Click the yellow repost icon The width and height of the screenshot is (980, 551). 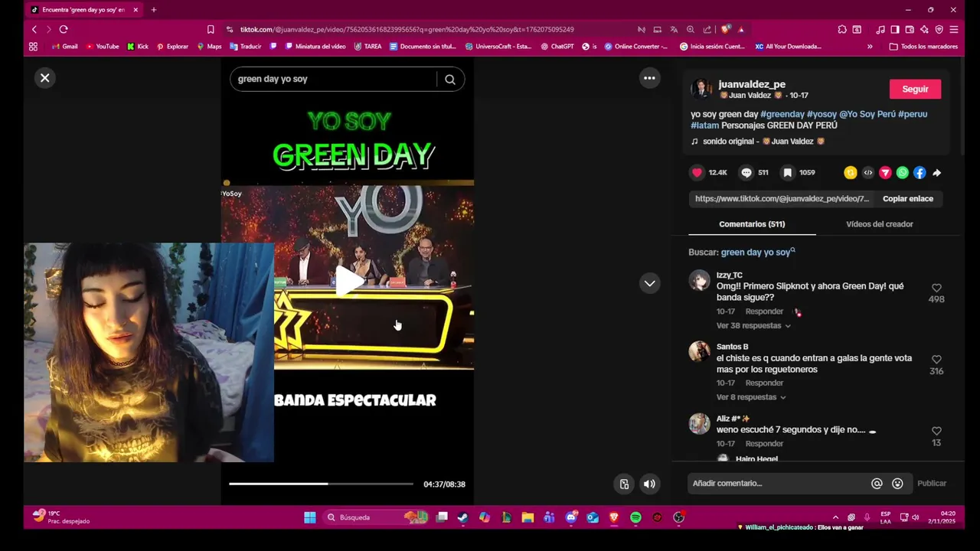[x=851, y=173]
